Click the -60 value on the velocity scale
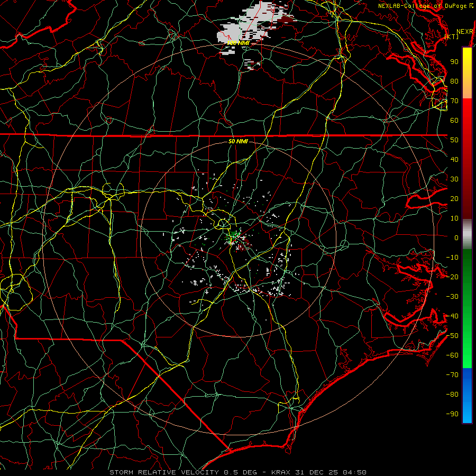Viewport: 476px width, 476px height. (452, 355)
